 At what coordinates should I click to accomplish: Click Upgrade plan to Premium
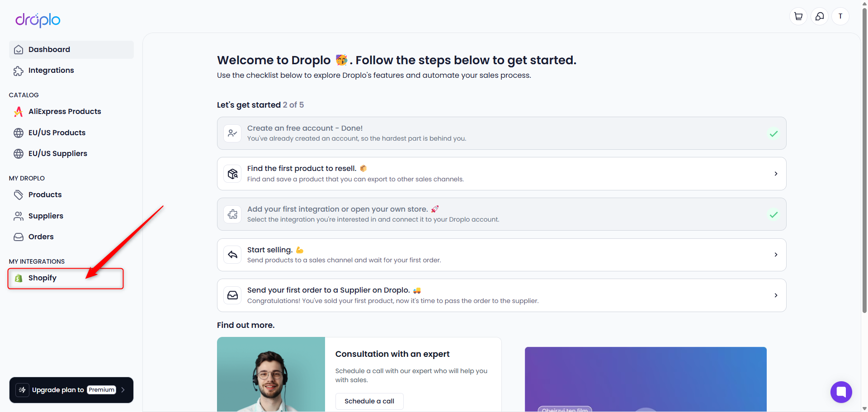(71, 390)
